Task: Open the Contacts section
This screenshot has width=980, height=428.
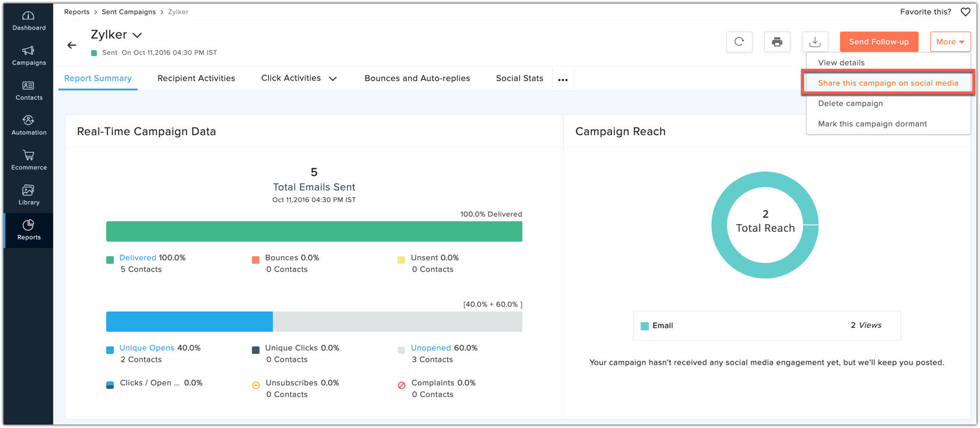Action: pos(29,90)
